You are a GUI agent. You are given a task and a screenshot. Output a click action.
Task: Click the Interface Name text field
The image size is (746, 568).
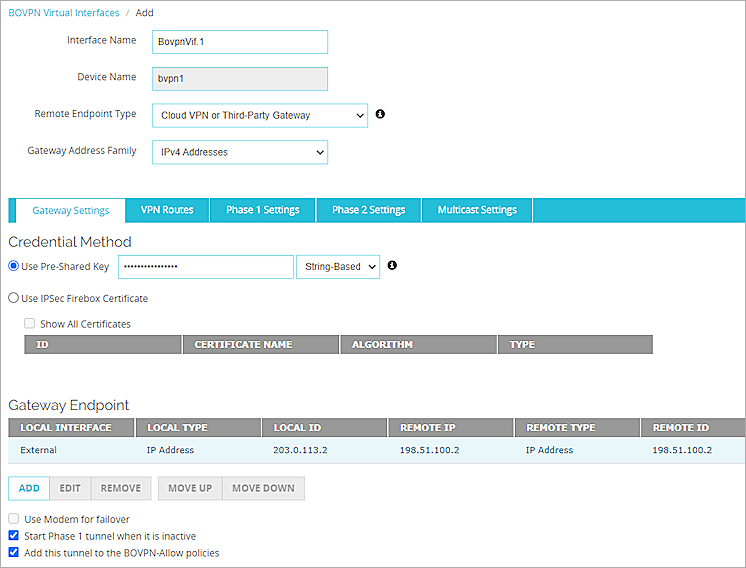tap(240, 42)
